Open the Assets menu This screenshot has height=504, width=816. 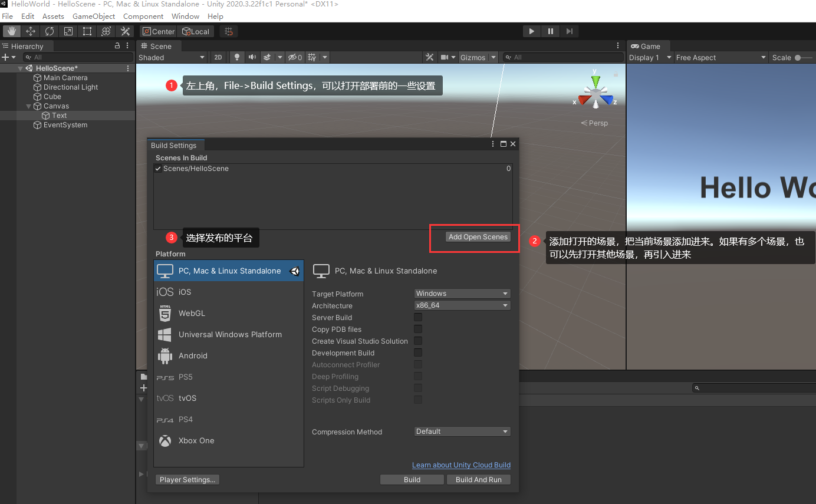coord(53,16)
